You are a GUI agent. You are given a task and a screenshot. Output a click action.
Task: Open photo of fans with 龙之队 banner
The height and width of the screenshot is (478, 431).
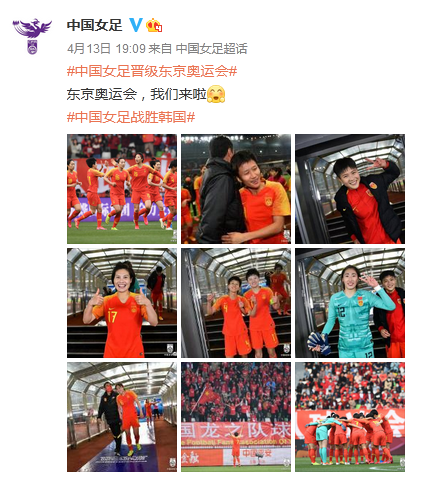[236, 417]
